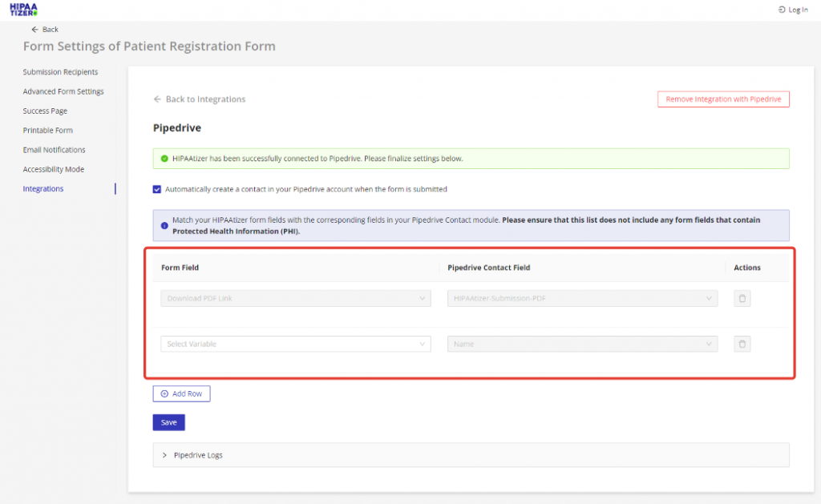Open the Download PDF Link dropdown

tap(296, 298)
